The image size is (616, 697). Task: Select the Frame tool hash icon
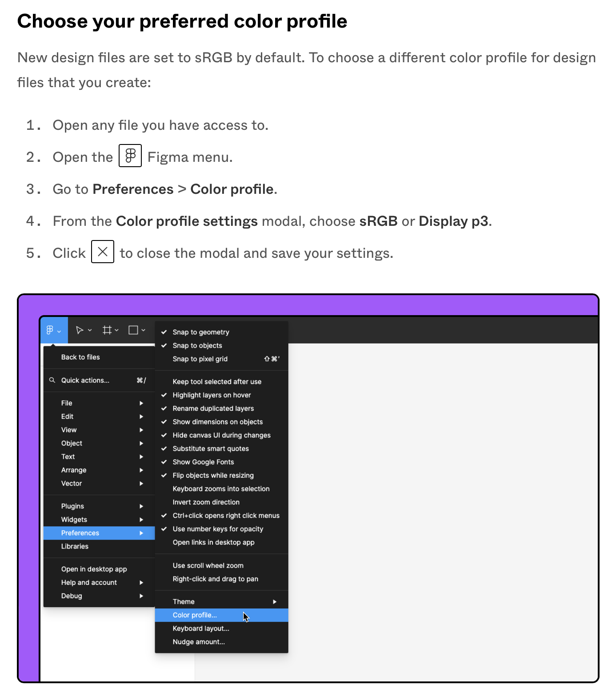click(x=107, y=330)
